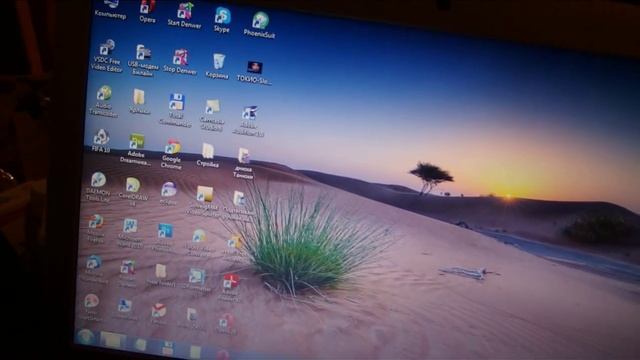This screenshot has width=640, height=360.
Task: Open the Adobe Dreamweaver shortcut
Action: tap(136, 149)
